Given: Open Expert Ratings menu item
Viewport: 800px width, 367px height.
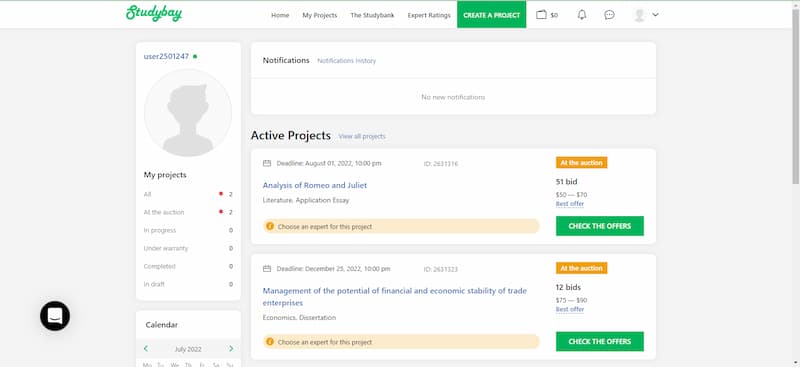Looking at the screenshot, I should point(429,15).
